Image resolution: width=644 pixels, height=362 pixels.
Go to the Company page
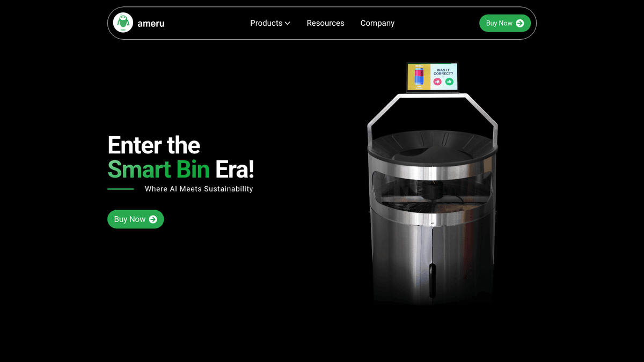[377, 23]
